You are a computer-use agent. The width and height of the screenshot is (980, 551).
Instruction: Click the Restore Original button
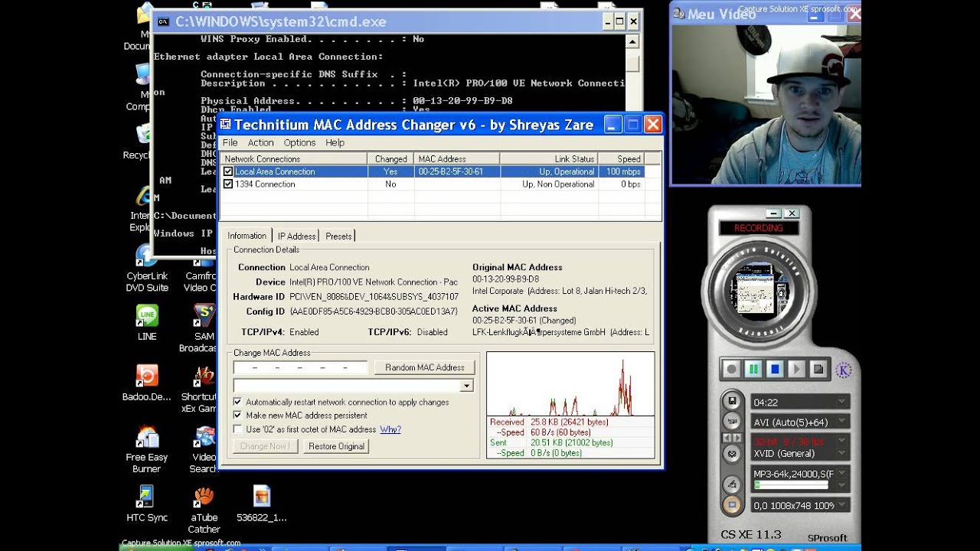pyautogui.click(x=336, y=446)
